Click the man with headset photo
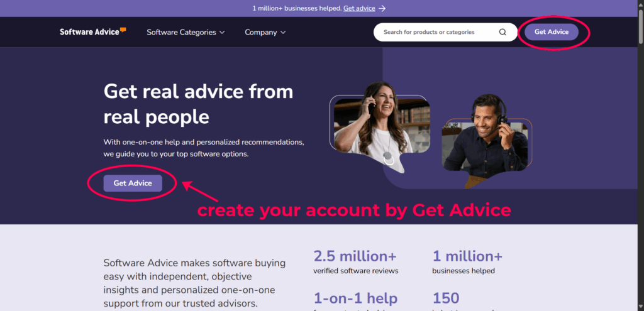The width and height of the screenshot is (644, 311). (x=487, y=139)
